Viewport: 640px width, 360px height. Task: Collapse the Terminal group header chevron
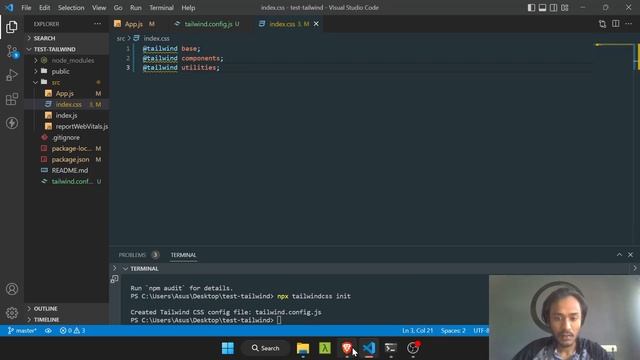click(x=125, y=269)
